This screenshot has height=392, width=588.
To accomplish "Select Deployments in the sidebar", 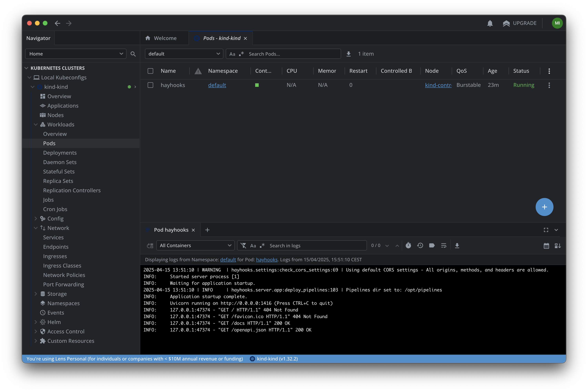I will click(60, 152).
